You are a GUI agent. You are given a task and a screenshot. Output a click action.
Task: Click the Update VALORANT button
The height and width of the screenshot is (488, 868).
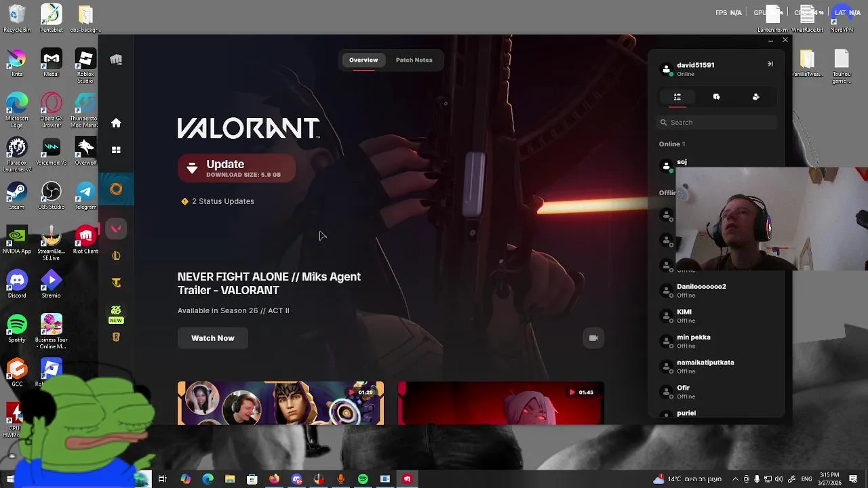tap(237, 168)
